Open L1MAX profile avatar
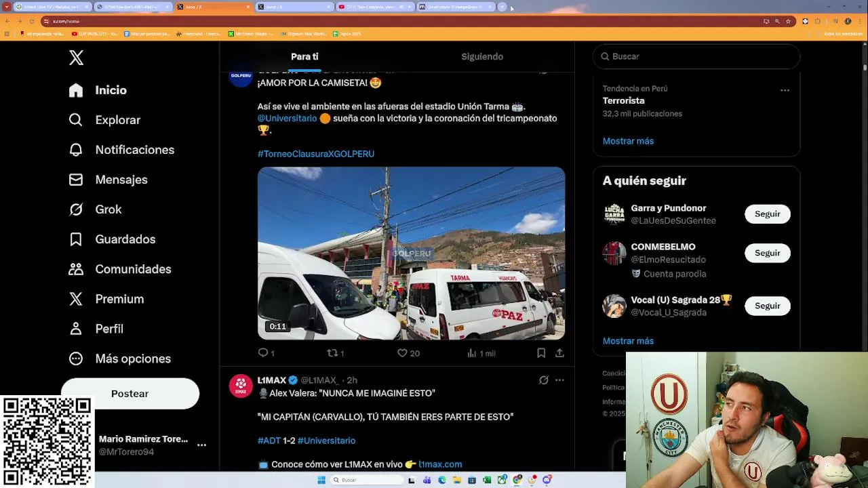 241,386
